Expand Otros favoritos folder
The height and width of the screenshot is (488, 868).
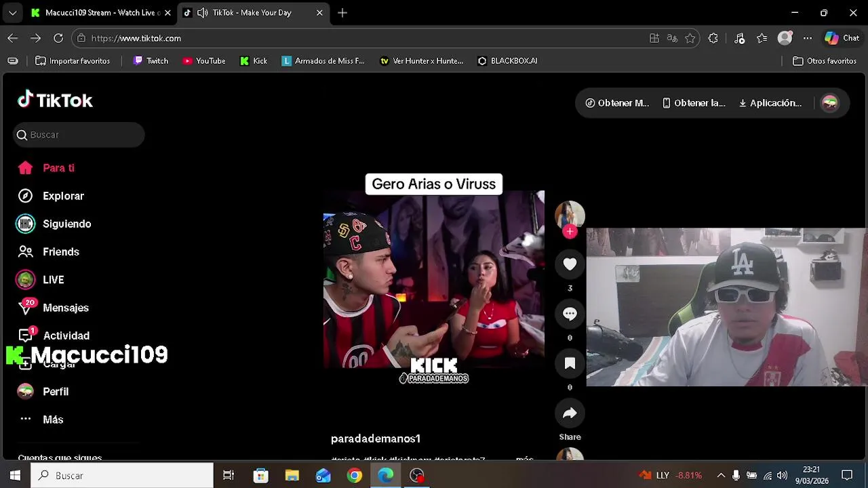(825, 61)
